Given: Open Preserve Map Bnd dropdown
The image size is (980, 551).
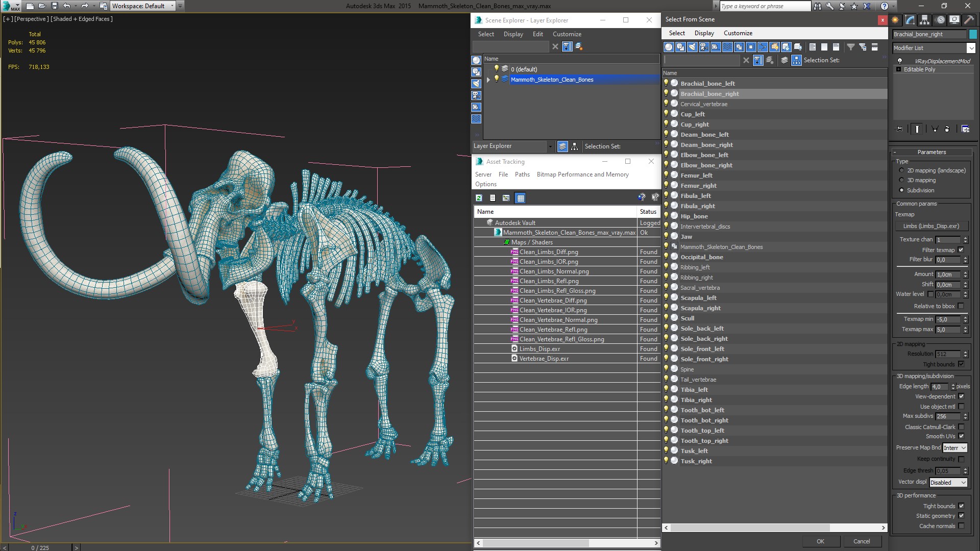Looking at the screenshot, I should 954,448.
